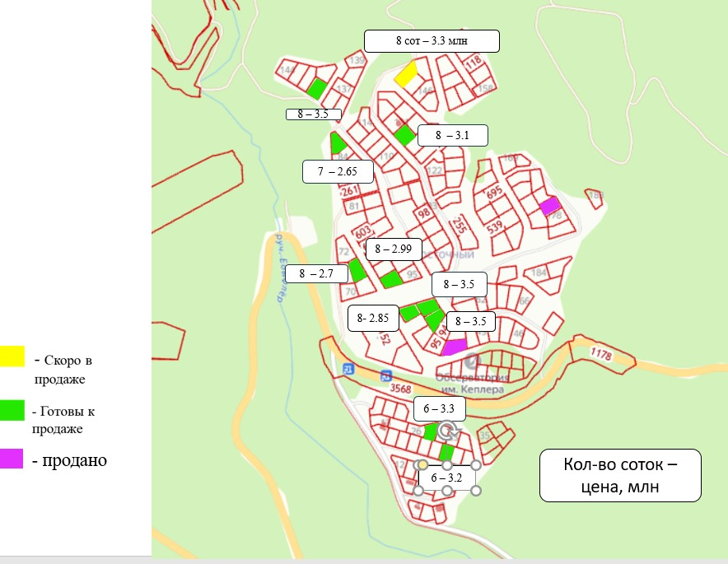Click the bottom-middle resize handle of the 6 – 3.2 box
Viewport: 728px width, 564px height.
(x=446, y=491)
